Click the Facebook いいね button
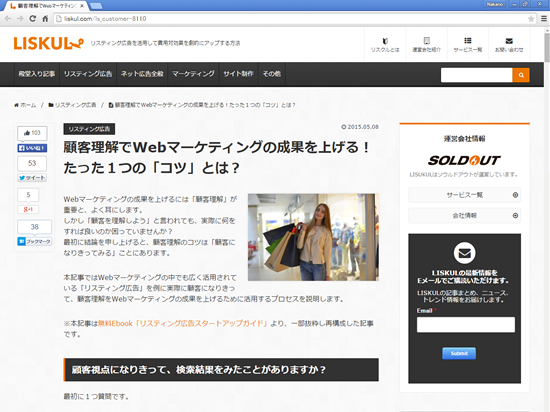Screen dimensions: 550x412 (x=32, y=148)
